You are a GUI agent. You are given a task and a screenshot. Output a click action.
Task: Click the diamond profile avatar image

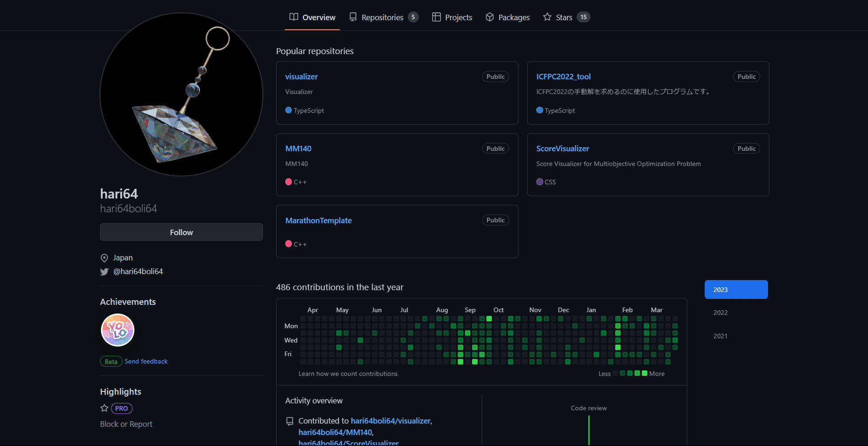click(181, 94)
